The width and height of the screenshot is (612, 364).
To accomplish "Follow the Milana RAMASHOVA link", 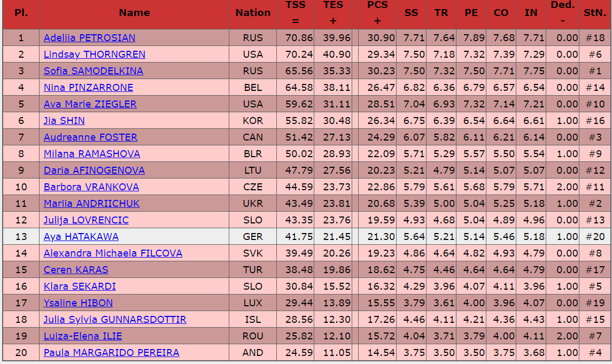I will (92, 154).
